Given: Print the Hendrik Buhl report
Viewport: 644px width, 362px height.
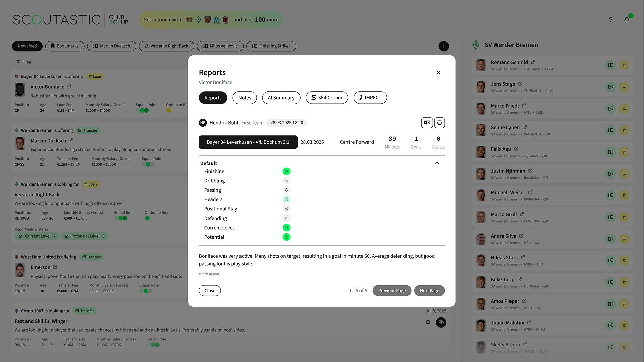Looking at the screenshot, I should (x=439, y=123).
